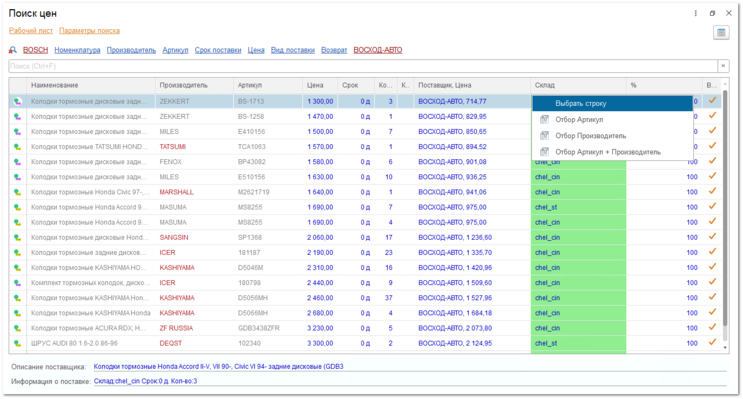743x399 pixels.
Task: Toggle the checkmark in DEQST 102340 row
Action: coord(712,343)
